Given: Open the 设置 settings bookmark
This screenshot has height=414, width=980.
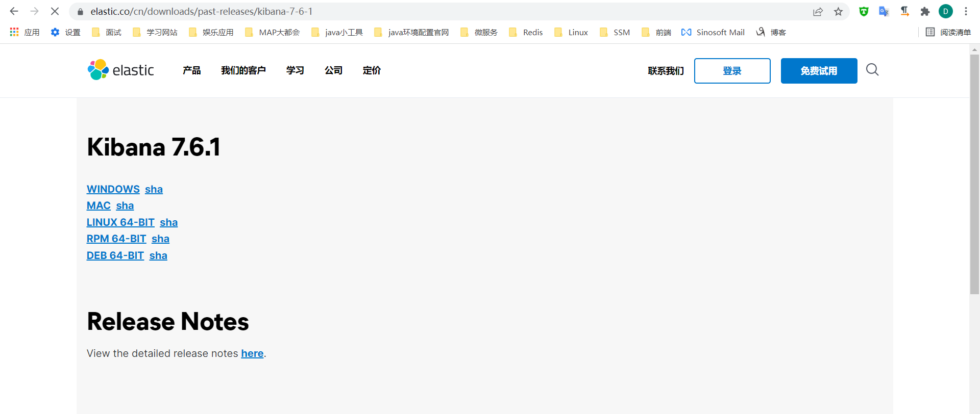Looking at the screenshot, I should pos(65,32).
